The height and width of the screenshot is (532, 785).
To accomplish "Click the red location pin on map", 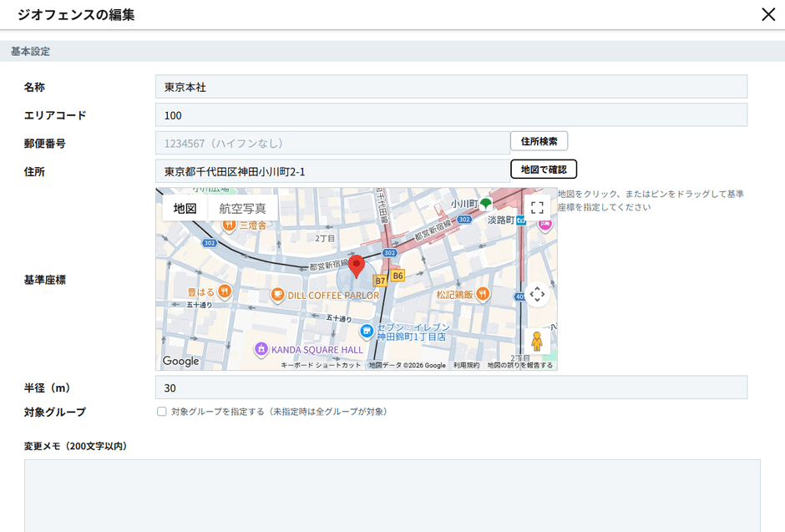I will [x=357, y=266].
